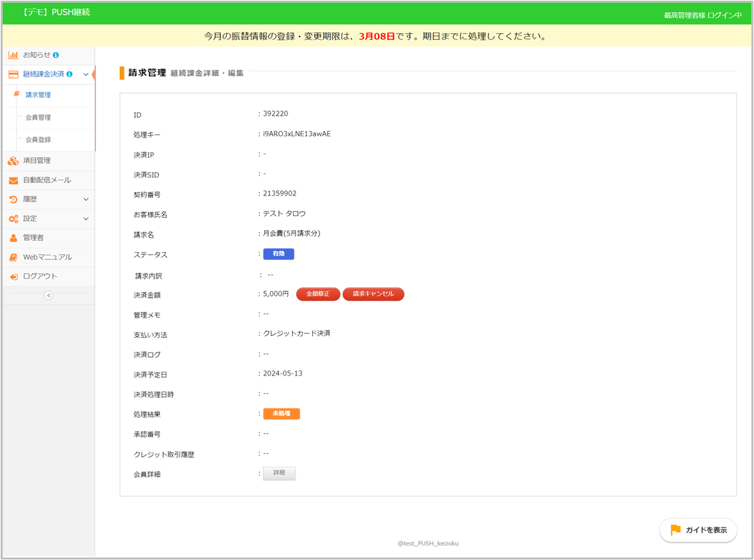Expand the 履歴 menu chevron
The width and height of the screenshot is (754, 560).
(x=86, y=200)
